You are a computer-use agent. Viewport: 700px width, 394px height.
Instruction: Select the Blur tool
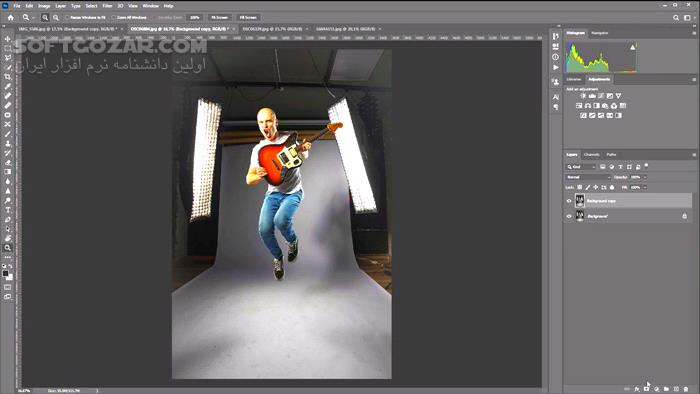8,182
